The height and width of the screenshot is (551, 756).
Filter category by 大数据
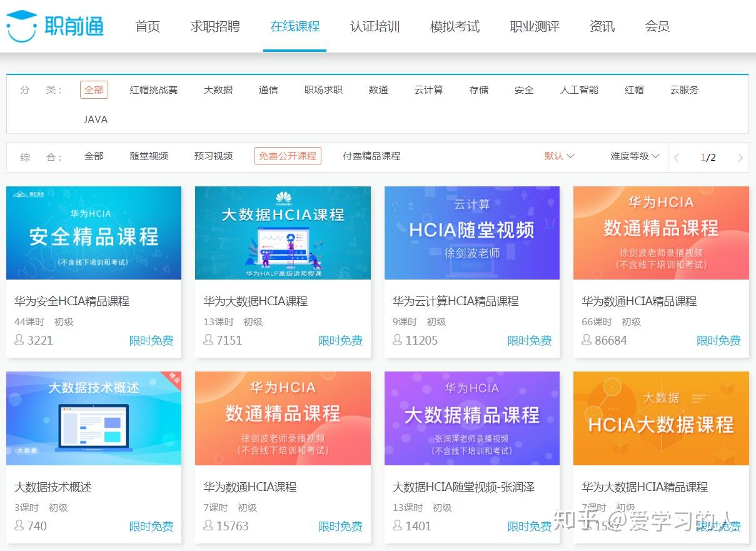point(218,90)
